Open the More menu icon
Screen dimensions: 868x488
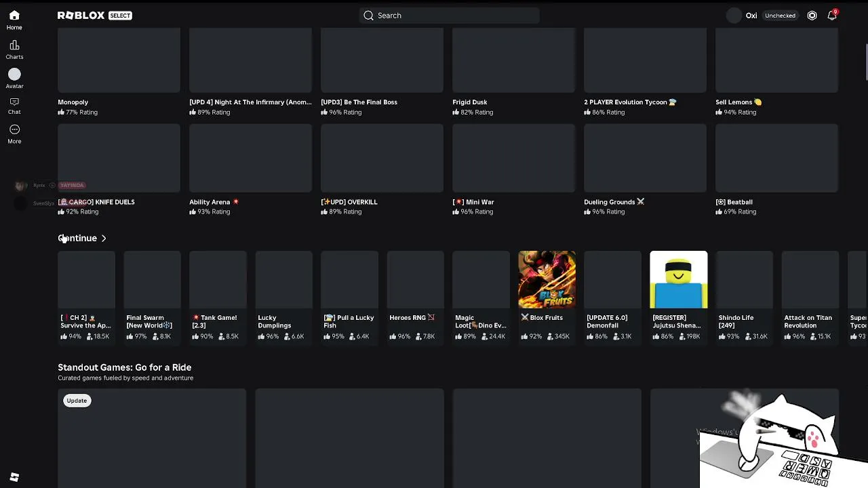pos(14,129)
